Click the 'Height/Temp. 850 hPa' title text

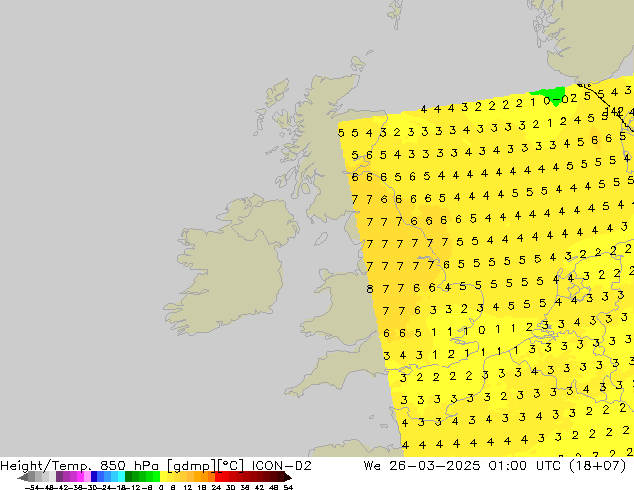79,465
